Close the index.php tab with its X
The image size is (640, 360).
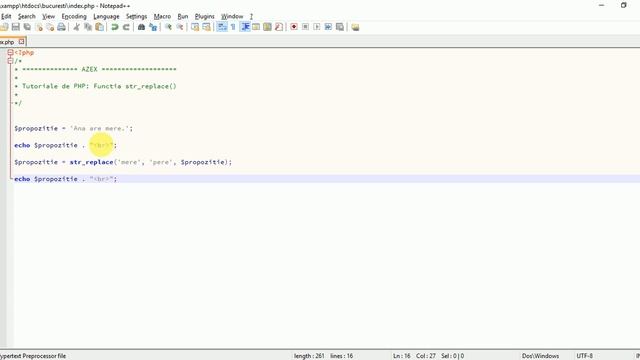(x=22, y=41)
